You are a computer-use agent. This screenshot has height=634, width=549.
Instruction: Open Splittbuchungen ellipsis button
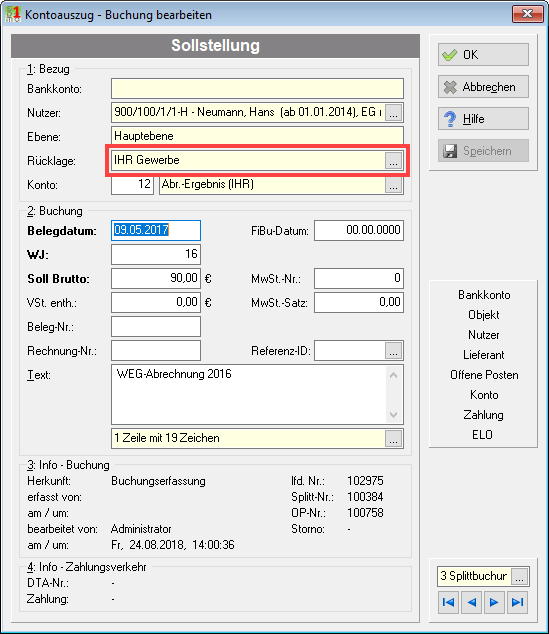(519, 577)
